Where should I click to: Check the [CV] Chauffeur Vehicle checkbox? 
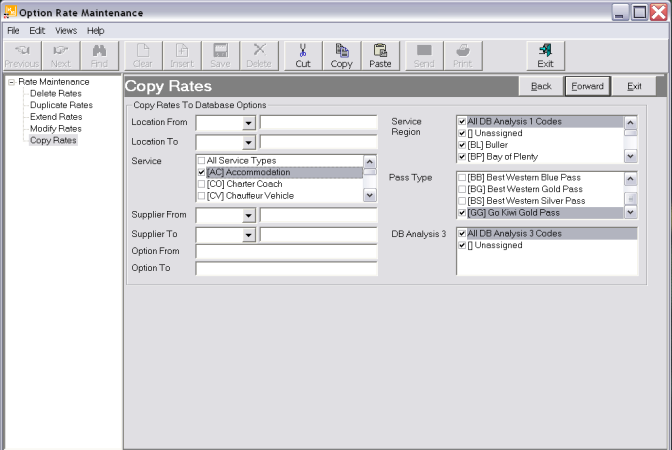pyautogui.click(x=201, y=196)
